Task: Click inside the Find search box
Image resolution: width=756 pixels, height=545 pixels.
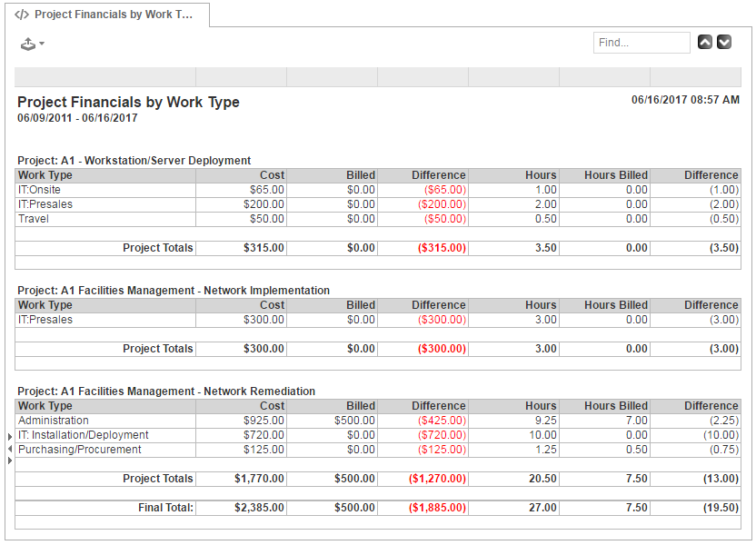Action: [x=642, y=42]
